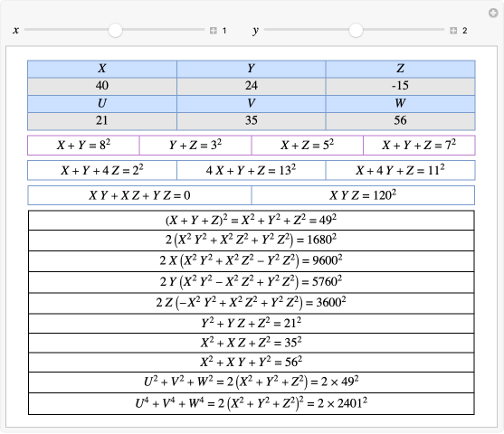504x434 pixels.
Task: Select the X header cell
Action: (102, 69)
